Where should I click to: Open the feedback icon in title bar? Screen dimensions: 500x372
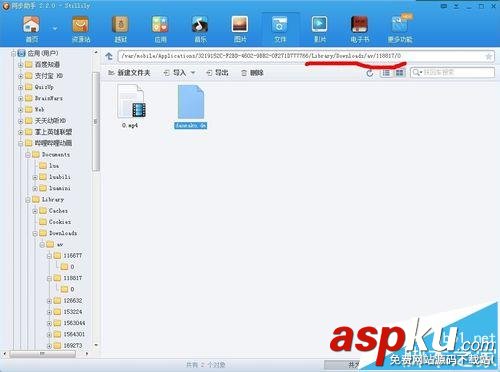pyautogui.click(x=444, y=6)
